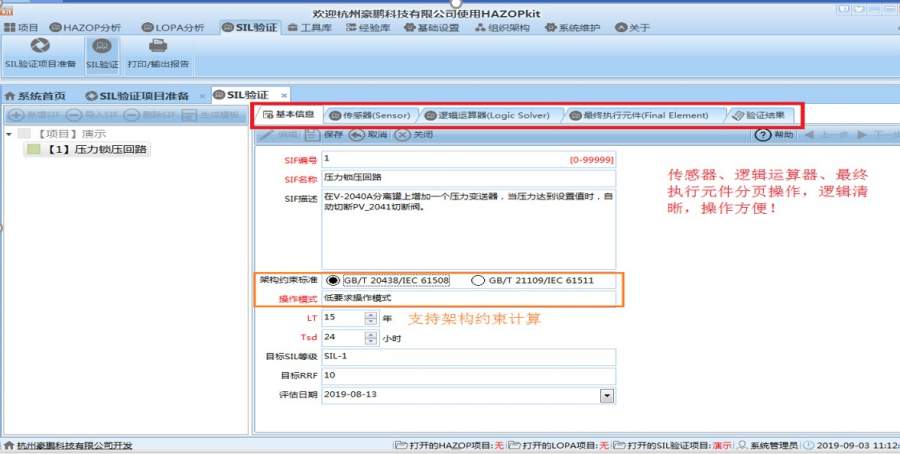Screen dimensions: 900x454
Task: Open the 经验库 menu
Action: pos(367,28)
